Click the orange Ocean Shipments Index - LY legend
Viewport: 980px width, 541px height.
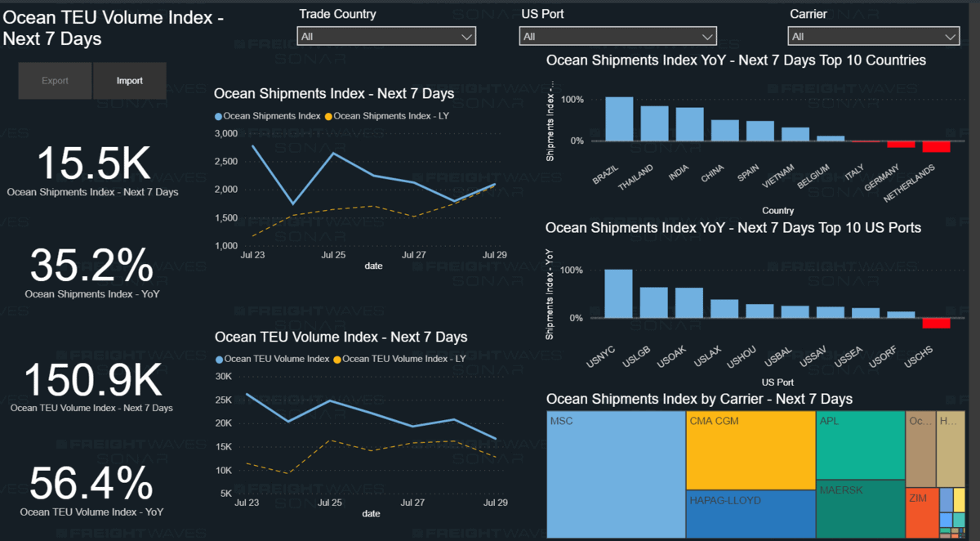pyautogui.click(x=386, y=116)
